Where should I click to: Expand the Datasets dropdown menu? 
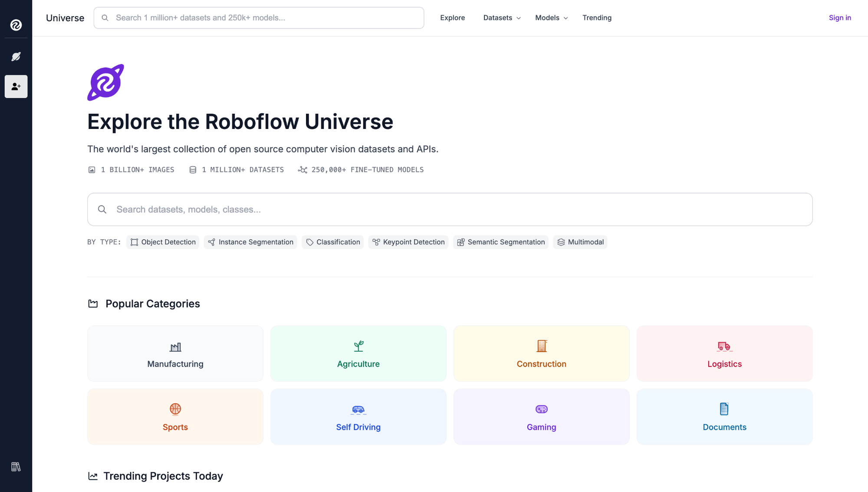click(x=502, y=18)
